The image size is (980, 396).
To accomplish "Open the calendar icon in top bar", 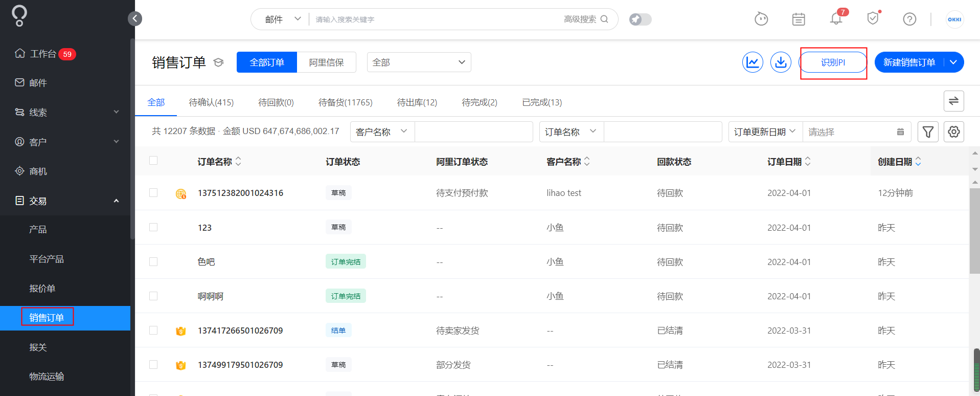I will 799,19.
